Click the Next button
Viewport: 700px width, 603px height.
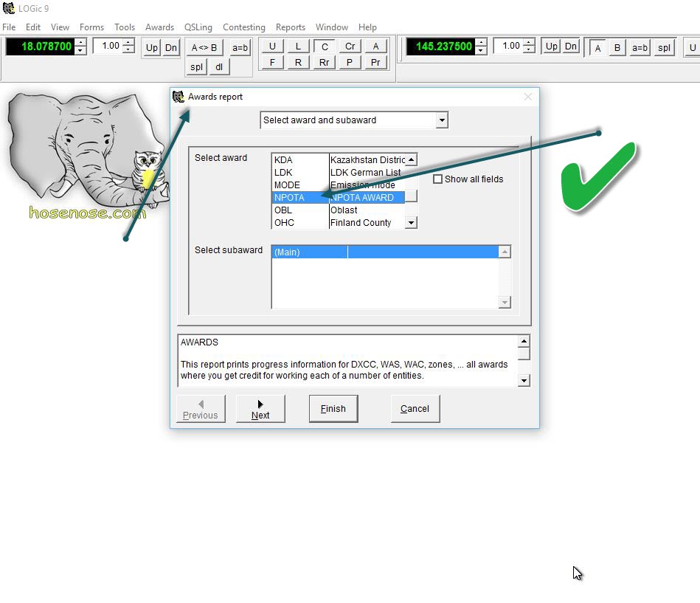click(x=260, y=409)
